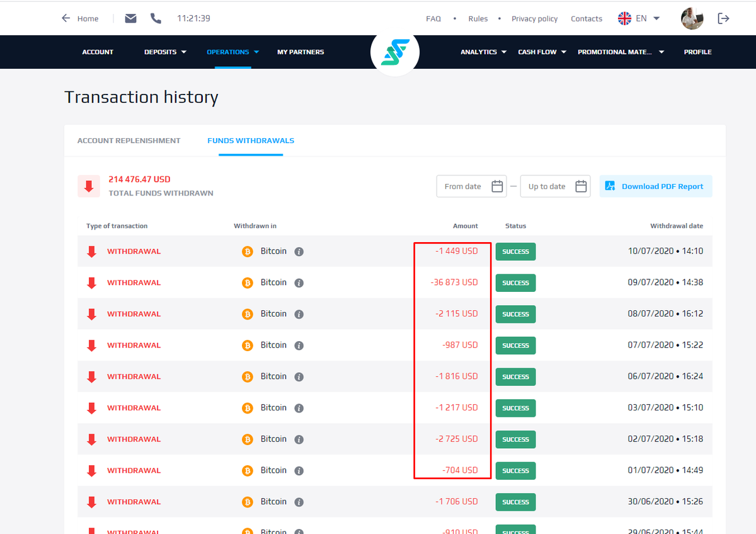Screen dimensions: 756x534
Task: Open calendar icon in From date
Action: point(497,186)
